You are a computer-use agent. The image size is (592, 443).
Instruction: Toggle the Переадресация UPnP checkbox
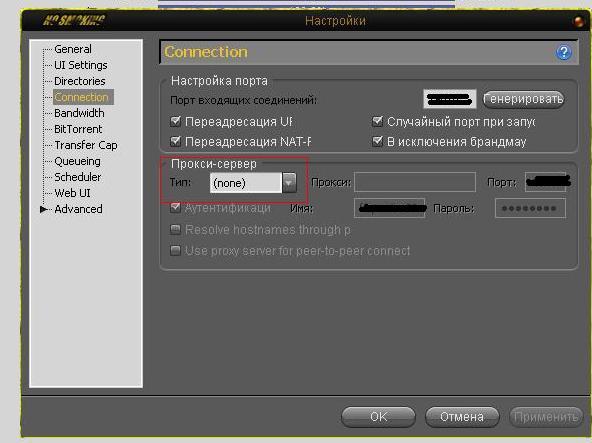175,121
